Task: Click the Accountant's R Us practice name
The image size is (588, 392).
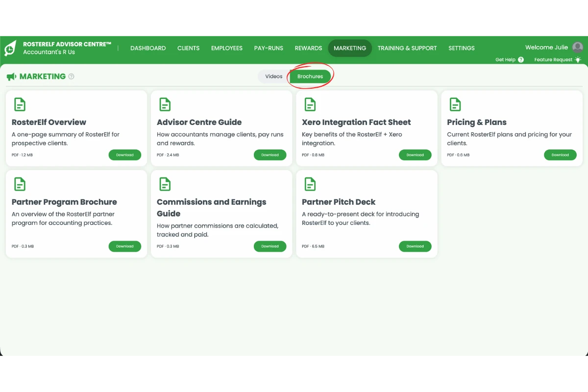Action: [x=49, y=52]
